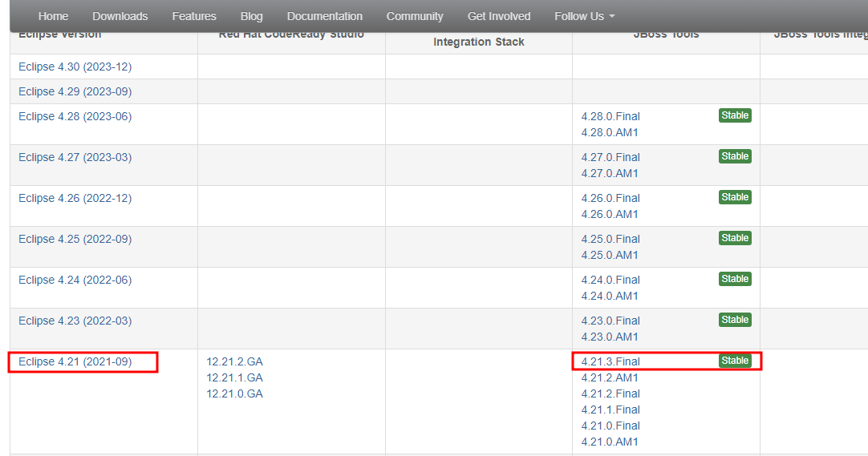Open the Eclipse 4.23 (2022-03) link

tap(75, 321)
